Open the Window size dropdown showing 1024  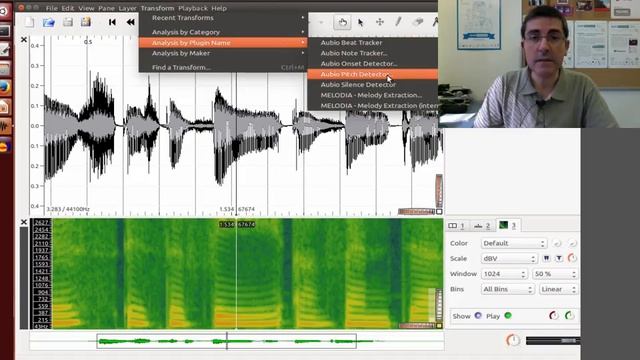[x=504, y=274]
